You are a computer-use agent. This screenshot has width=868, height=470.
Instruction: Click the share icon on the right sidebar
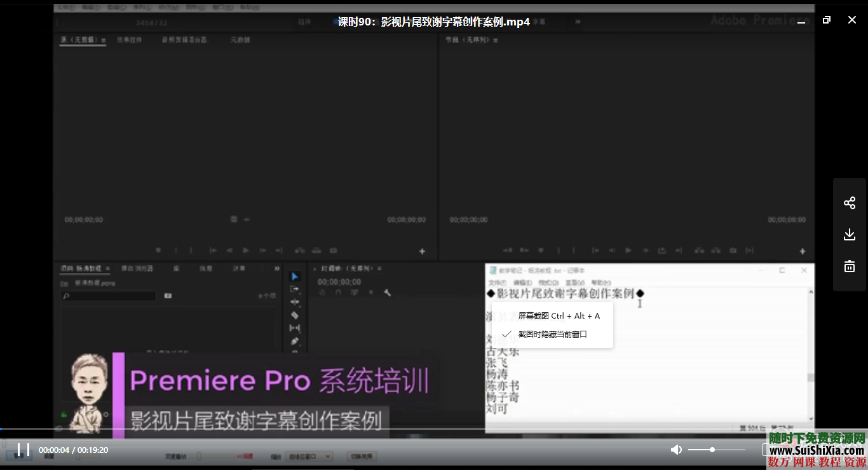pos(850,202)
